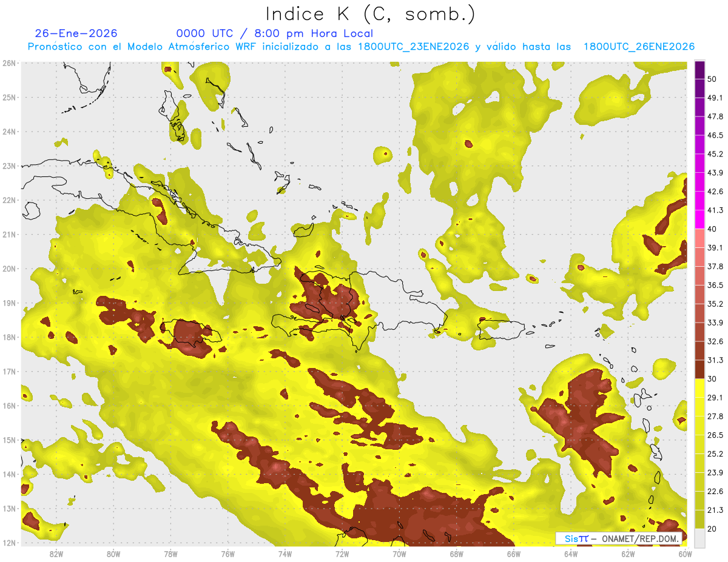Click the gray colorbar segment below 20
Viewport: 728px width, 562px height.
coord(699,538)
